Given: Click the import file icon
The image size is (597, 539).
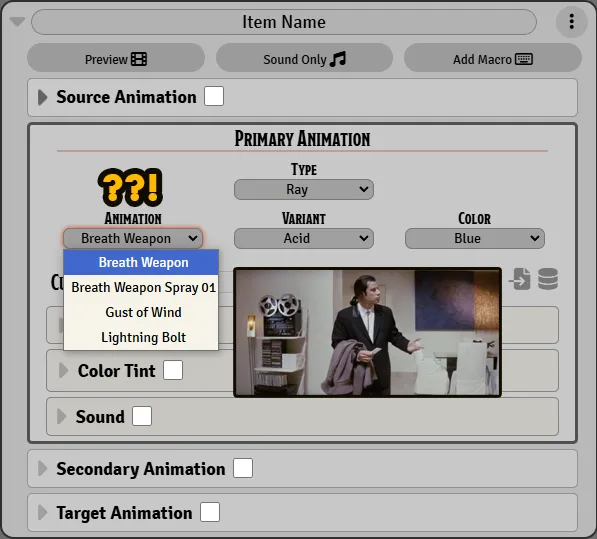Looking at the screenshot, I should [520, 279].
